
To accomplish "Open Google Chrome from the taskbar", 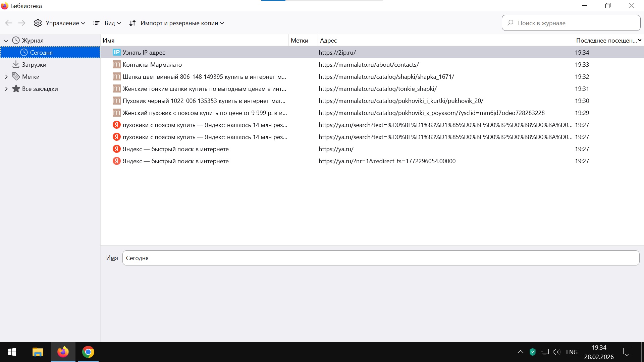I will (x=88, y=352).
